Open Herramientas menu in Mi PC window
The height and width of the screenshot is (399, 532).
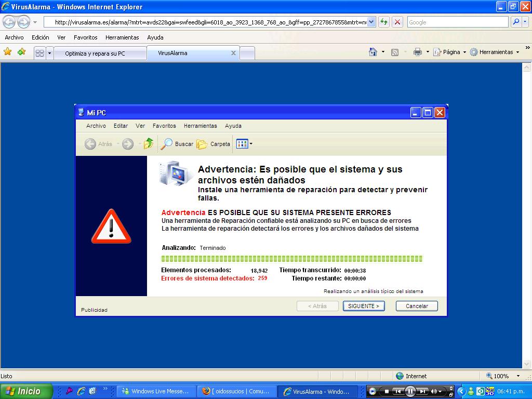[x=200, y=126]
